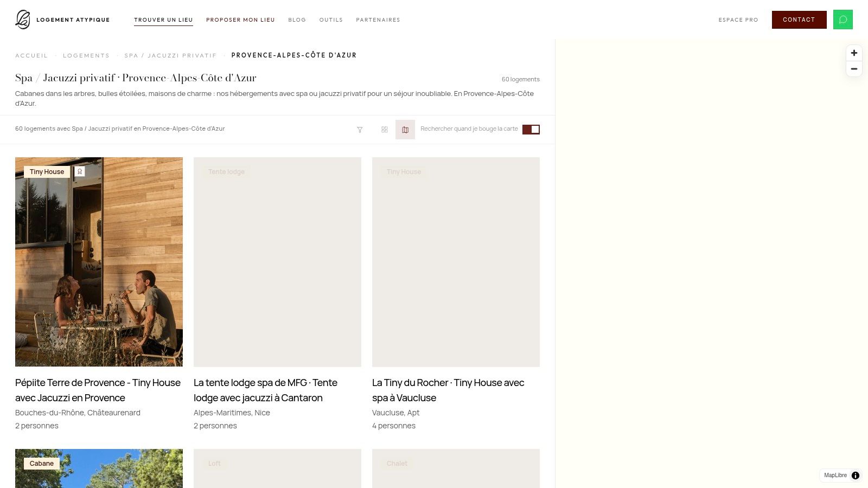868x488 pixels.
Task: Open La Tiny du Rocher listing title
Action: pyautogui.click(x=448, y=390)
